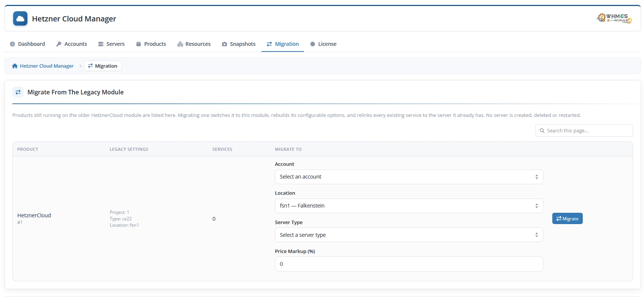Click the Migrate From The Legacy Module heading

(76, 92)
